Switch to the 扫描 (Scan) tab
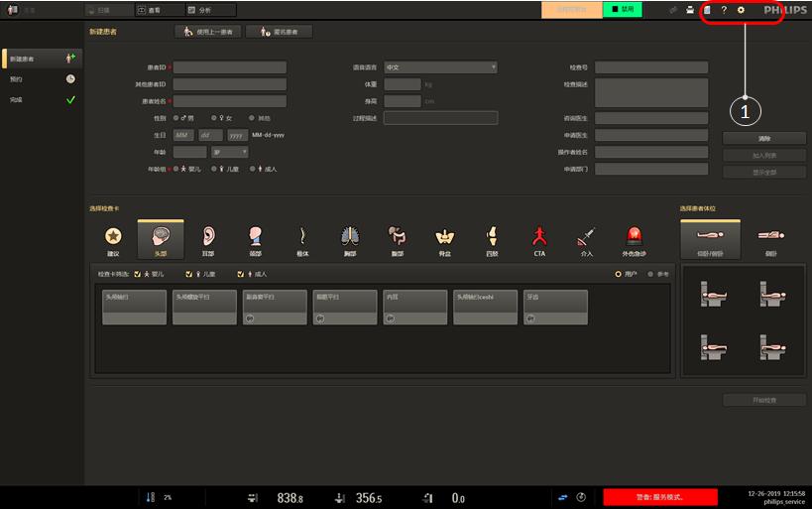Screen dimensions: 812x509 [109, 10]
